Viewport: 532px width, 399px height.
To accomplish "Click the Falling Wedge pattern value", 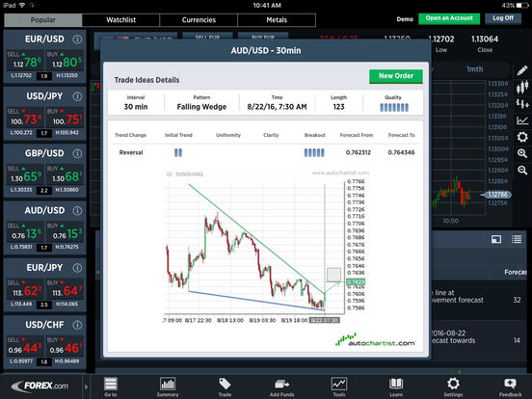I will pyautogui.click(x=201, y=107).
